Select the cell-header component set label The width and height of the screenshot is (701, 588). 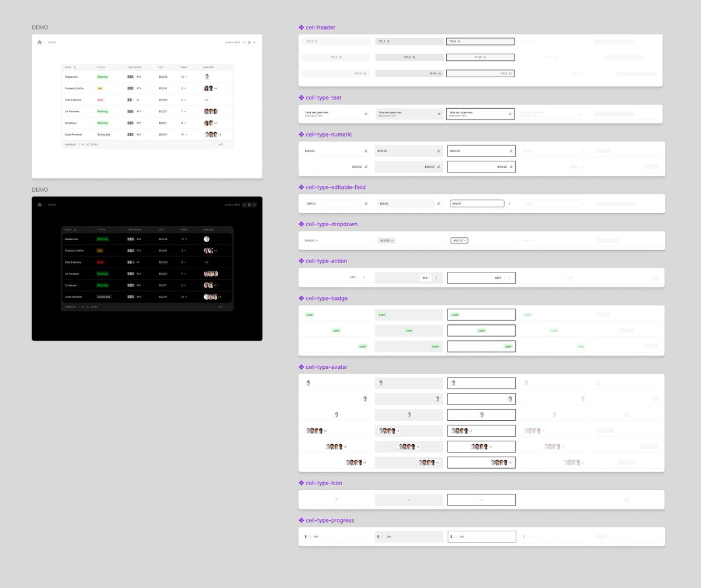point(317,27)
